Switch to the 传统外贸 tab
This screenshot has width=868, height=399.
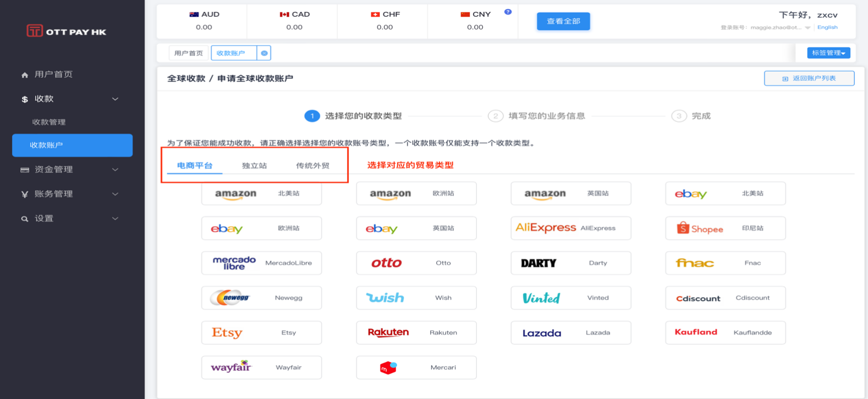coord(313,165)
